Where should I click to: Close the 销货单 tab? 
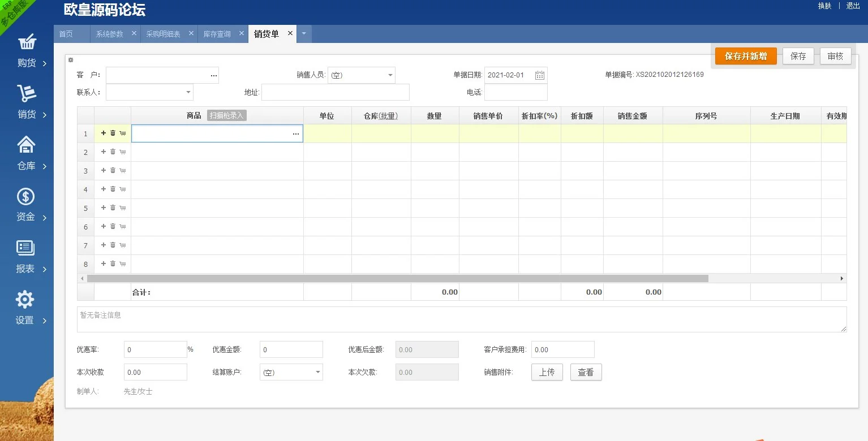coord(290,33)
